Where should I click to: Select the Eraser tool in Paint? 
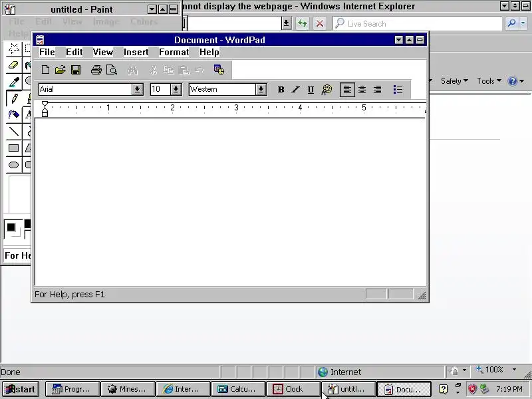13,65
